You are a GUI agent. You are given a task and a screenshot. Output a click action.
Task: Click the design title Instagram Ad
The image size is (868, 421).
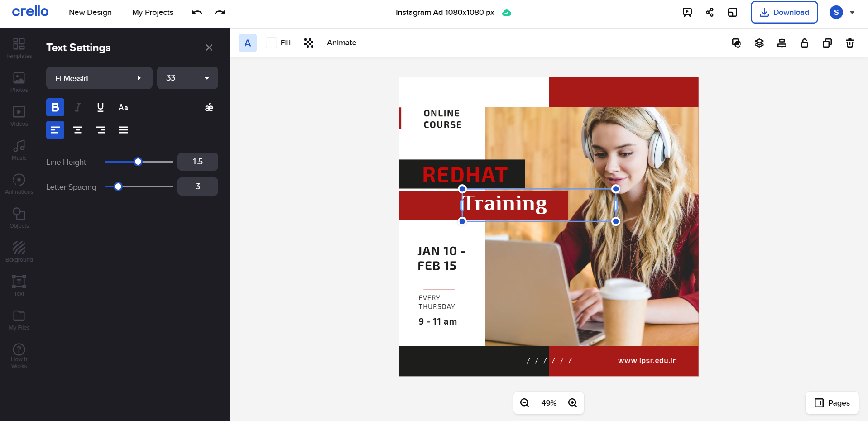point(445,12)
